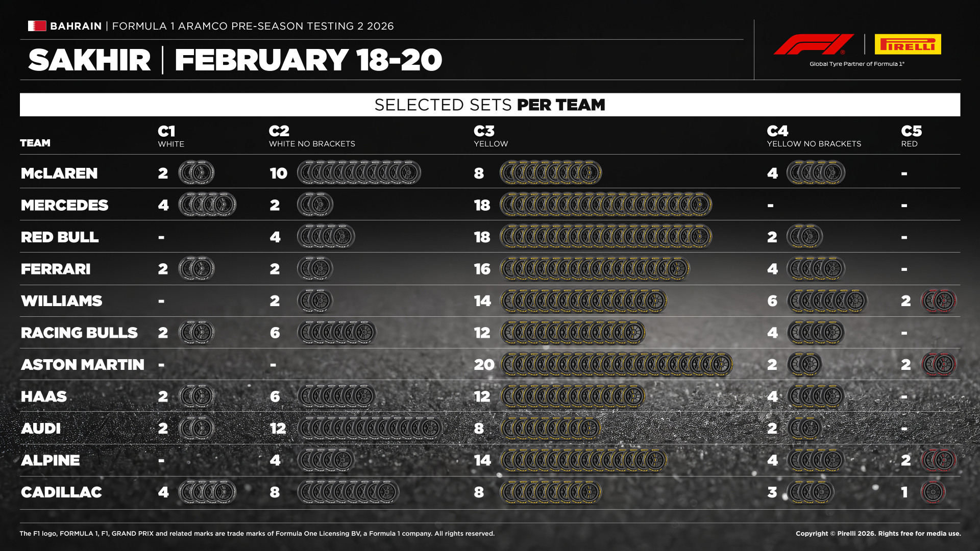Select the C3 Yellow column header
Viewport: 980px width, 551px height.
491,137
